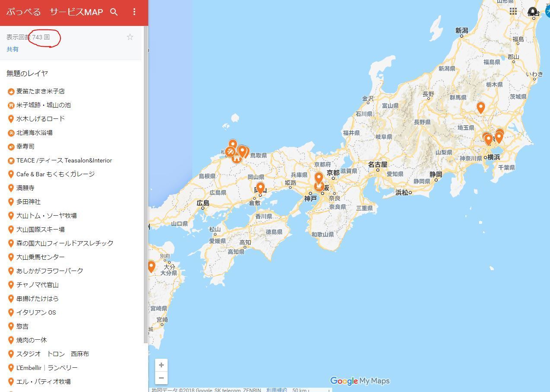
Task: Open the Google apps grid icon
Action: pyautogui.click(x=513, y=12)
